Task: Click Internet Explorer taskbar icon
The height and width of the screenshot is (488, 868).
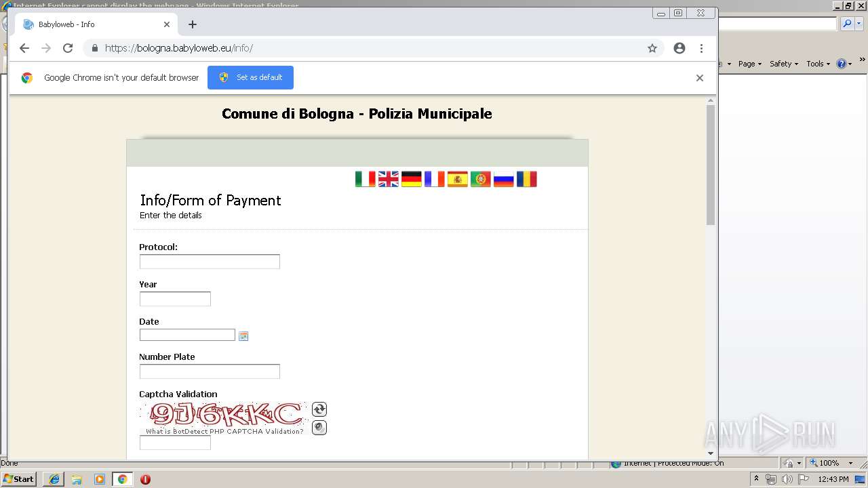Action: click(54, 479)
